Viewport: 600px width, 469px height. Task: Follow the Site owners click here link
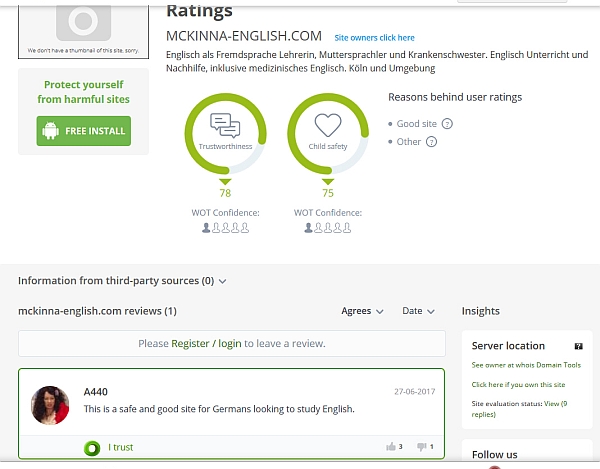click(374, 38)
